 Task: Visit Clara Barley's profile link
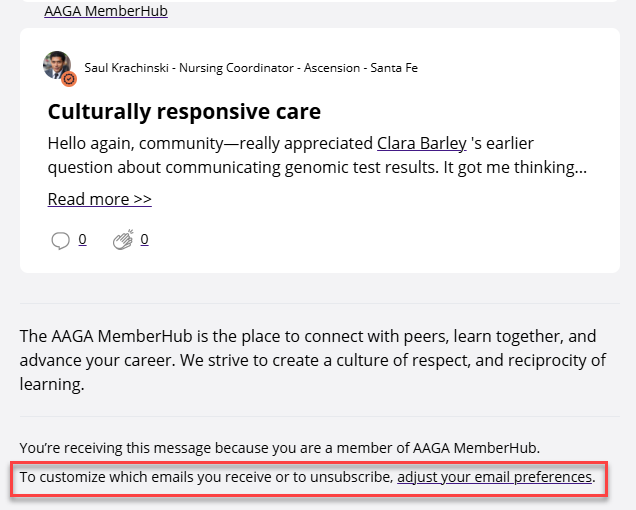click(421, 143)
